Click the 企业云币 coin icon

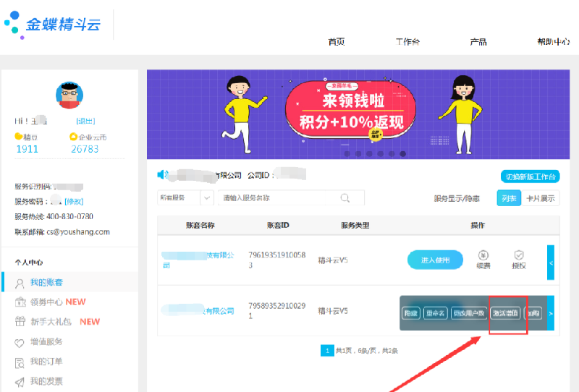click(x=73, y=137)
